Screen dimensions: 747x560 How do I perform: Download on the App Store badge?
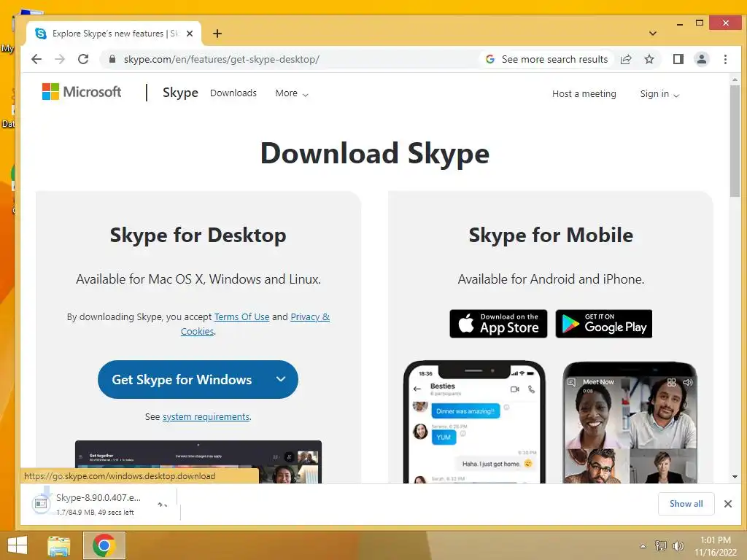(498, 324)
